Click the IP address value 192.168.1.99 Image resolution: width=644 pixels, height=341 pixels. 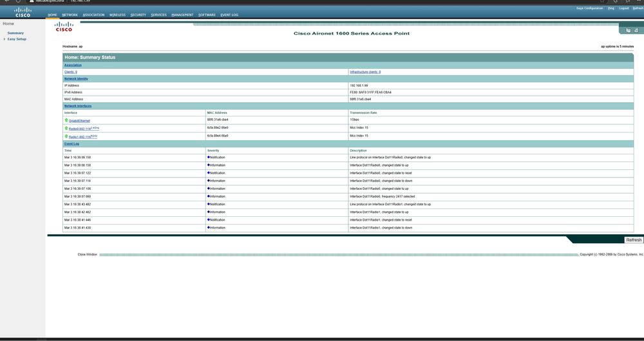coord(359,86)
